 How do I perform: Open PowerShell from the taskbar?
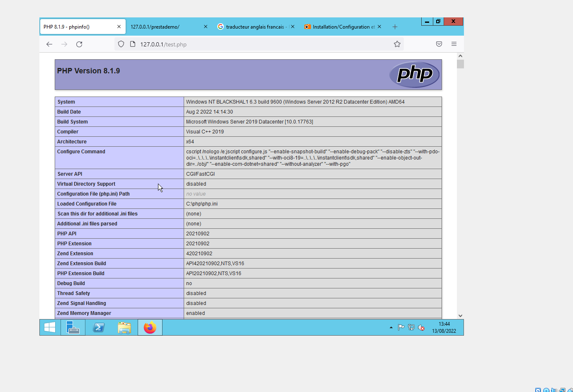tap(99, 327)
